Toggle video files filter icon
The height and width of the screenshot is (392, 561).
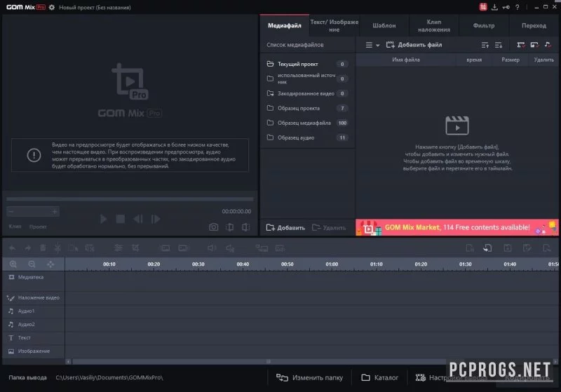coord(521,45)
